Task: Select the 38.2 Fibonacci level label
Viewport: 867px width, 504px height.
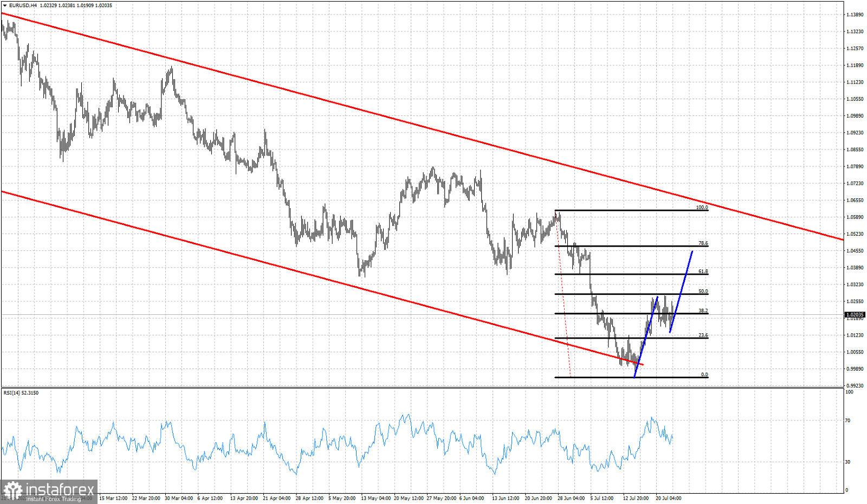Action: [x=703, y=311]
